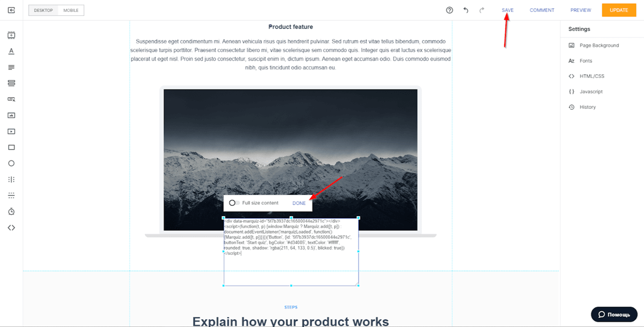The image size is (644, 327).
Task: Select the custom HTML code tool
Action: pyautogui.click(x=11, y=228)
